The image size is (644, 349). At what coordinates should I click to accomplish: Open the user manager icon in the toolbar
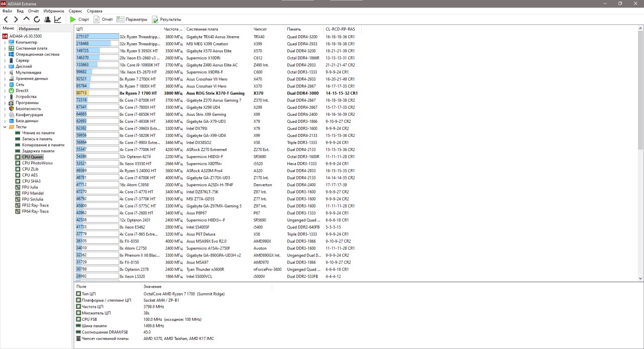pyautogui.click(x=47, y=20)
